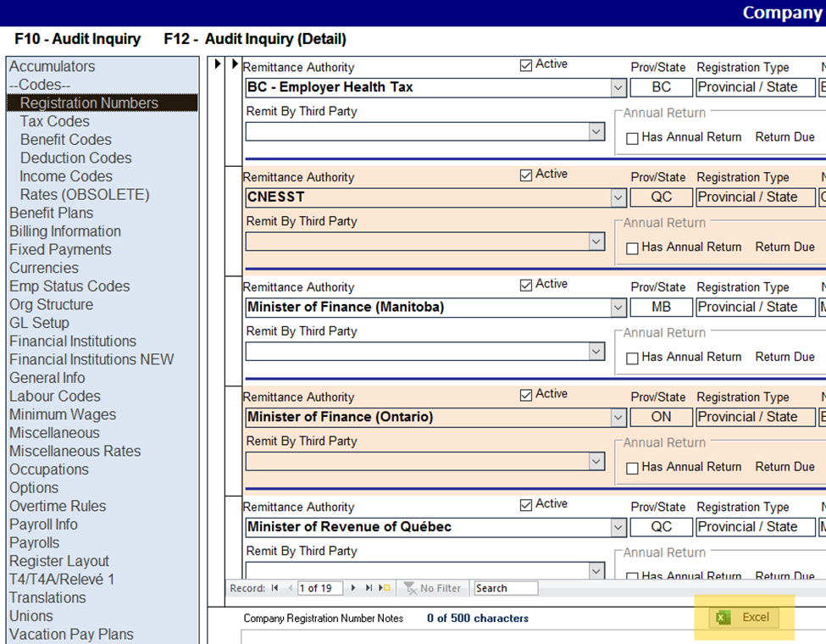Export registration numbers to Excel
This screenshot has height=644, width=826.
[x=744, y=617]
